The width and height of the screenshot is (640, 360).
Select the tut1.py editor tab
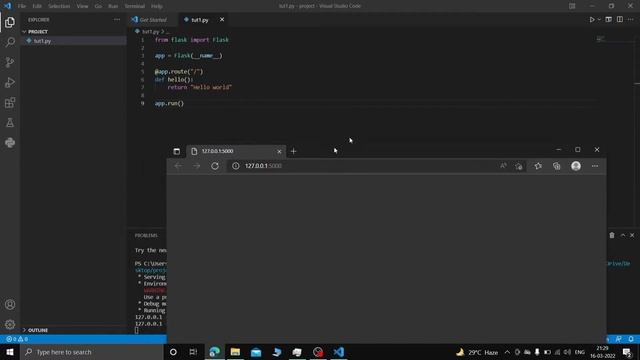200,20
